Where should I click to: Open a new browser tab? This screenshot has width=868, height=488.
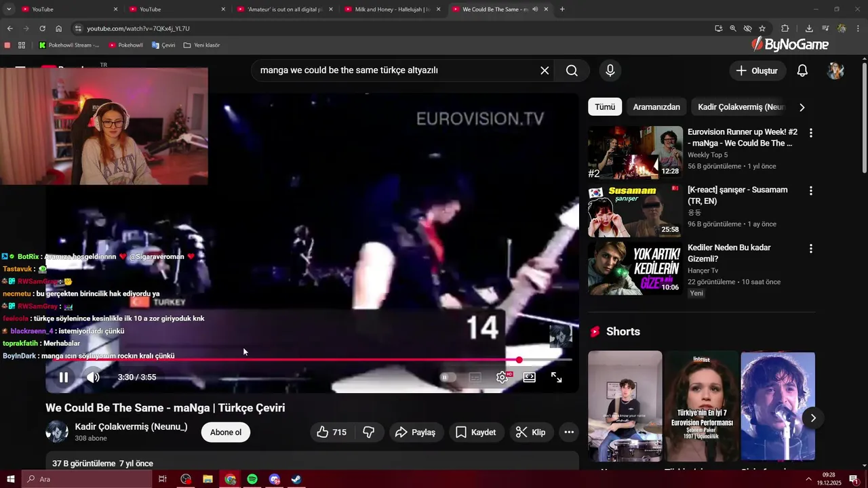[x=562, y=9]
